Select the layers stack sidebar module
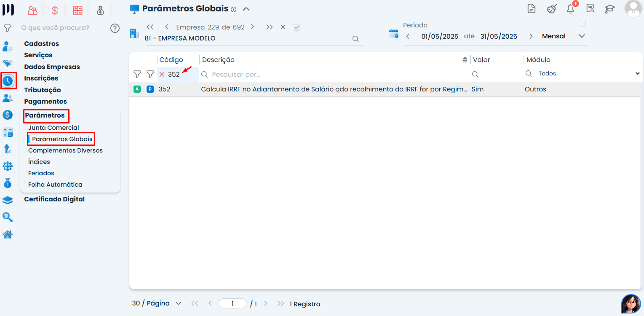The height and width of the screenshot is (316, 644). [x=8, y=200]
